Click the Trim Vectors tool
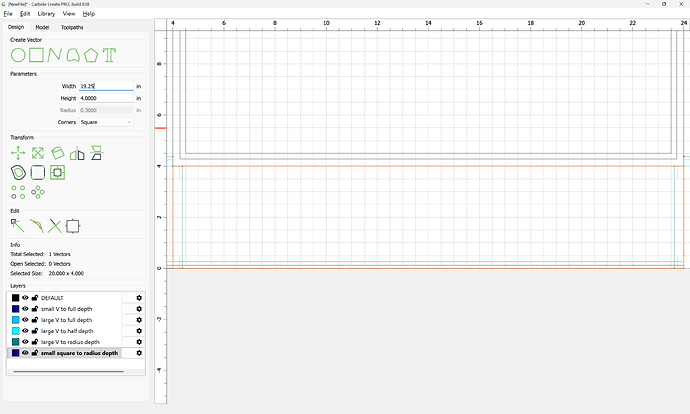 [55, 226]
